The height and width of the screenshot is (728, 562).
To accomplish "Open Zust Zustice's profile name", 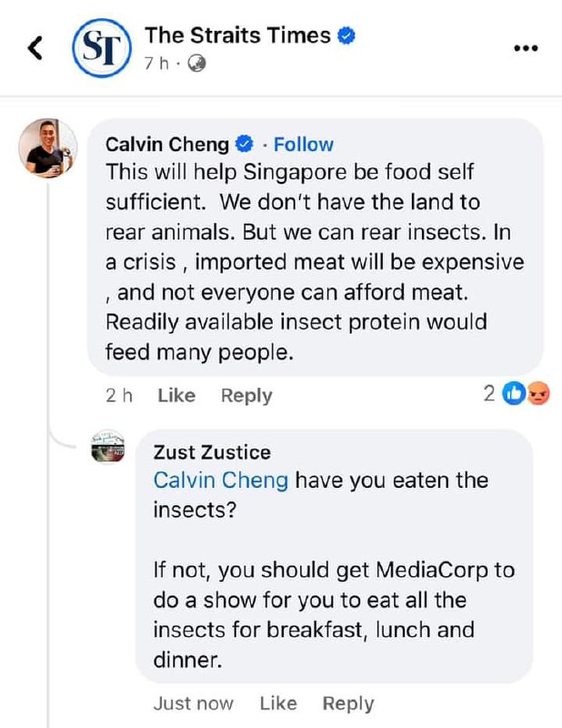I will click(x=212, y=452).
